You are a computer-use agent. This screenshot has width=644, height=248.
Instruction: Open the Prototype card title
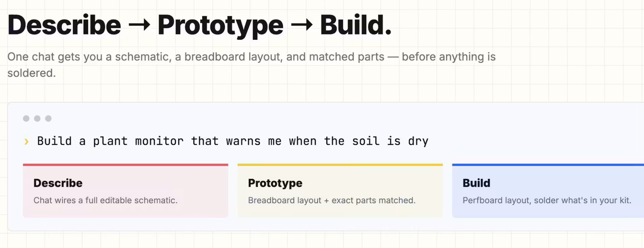point(275,183)
